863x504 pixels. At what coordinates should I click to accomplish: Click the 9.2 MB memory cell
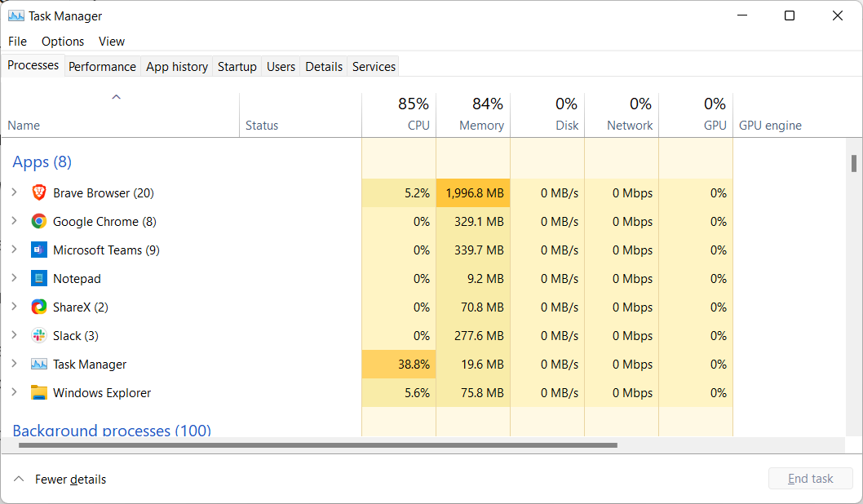point(473,279)
